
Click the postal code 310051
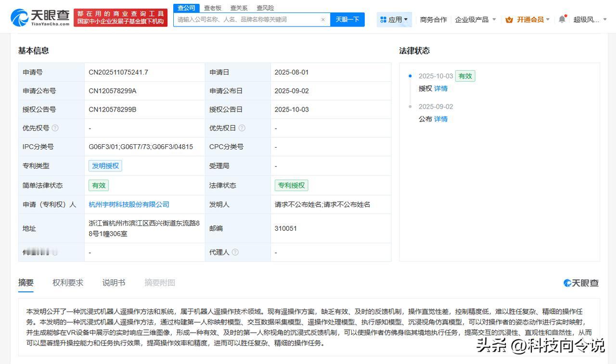(286, 228)
